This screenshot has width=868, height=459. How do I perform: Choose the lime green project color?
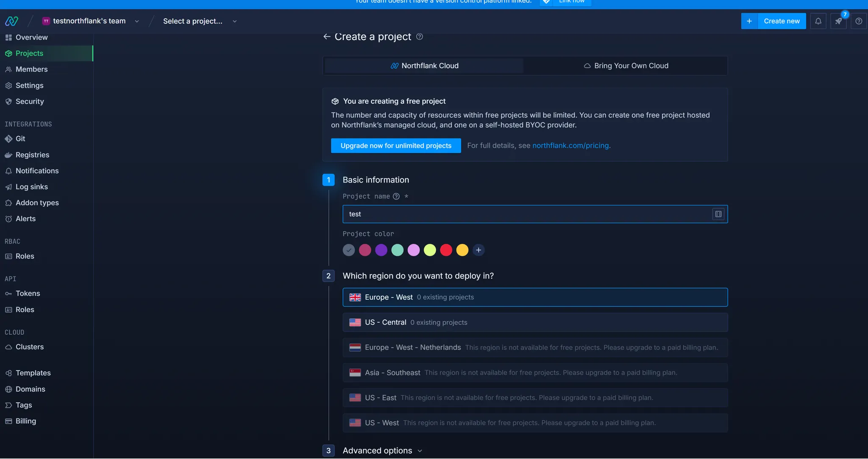coord(430,250)
